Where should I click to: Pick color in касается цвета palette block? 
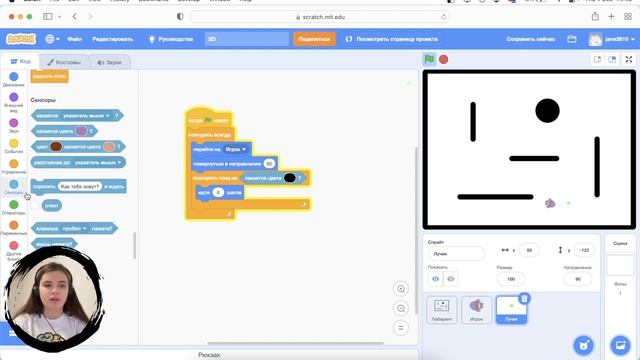tap(82, 131)
